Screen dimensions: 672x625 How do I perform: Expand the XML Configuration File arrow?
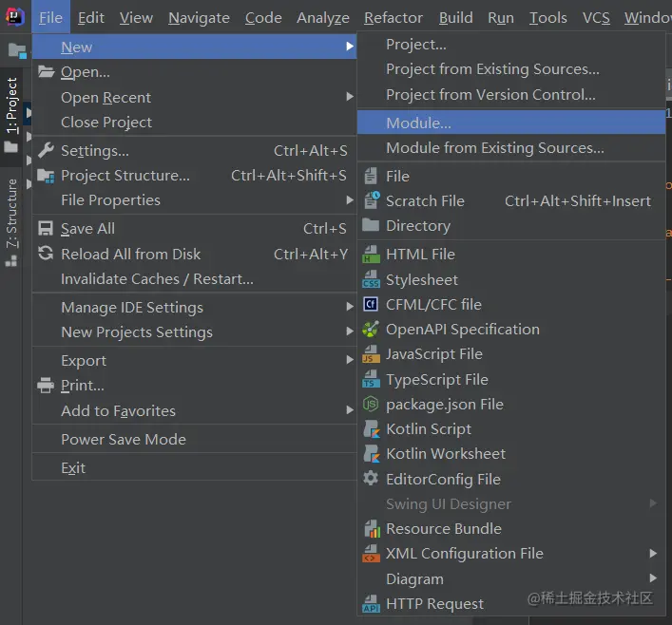tap(653, 554)
